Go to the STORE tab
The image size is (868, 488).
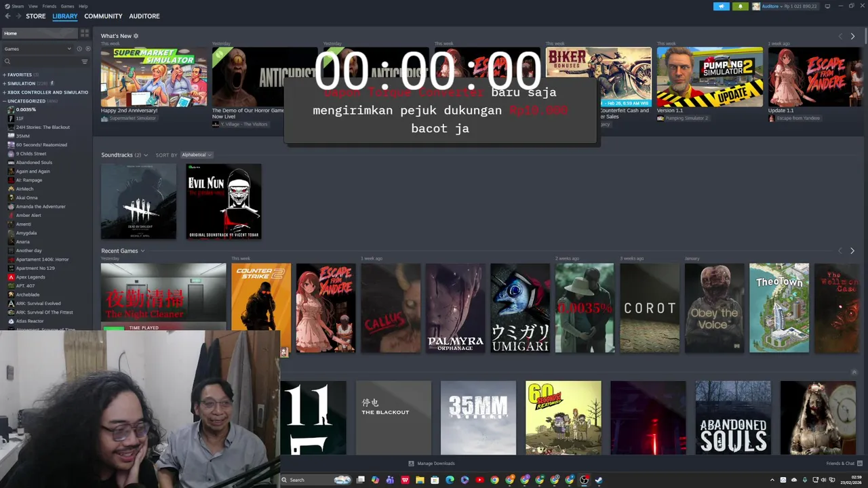click(36, 16)
